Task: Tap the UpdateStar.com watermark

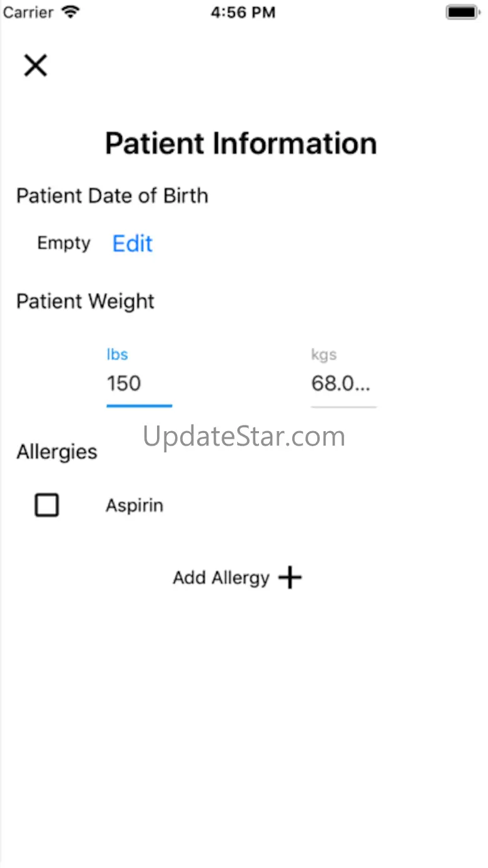Action: click(244, 436)
